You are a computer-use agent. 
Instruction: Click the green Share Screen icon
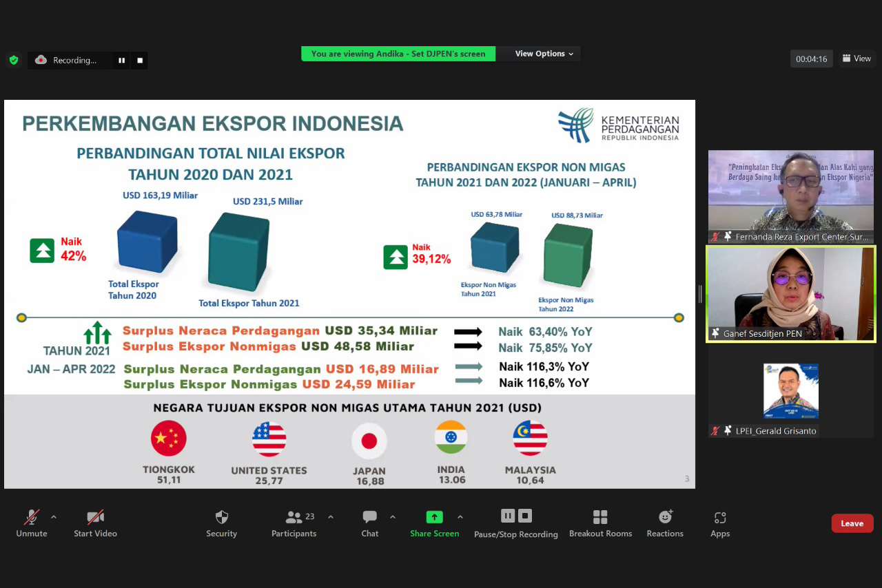pos(434,517)
